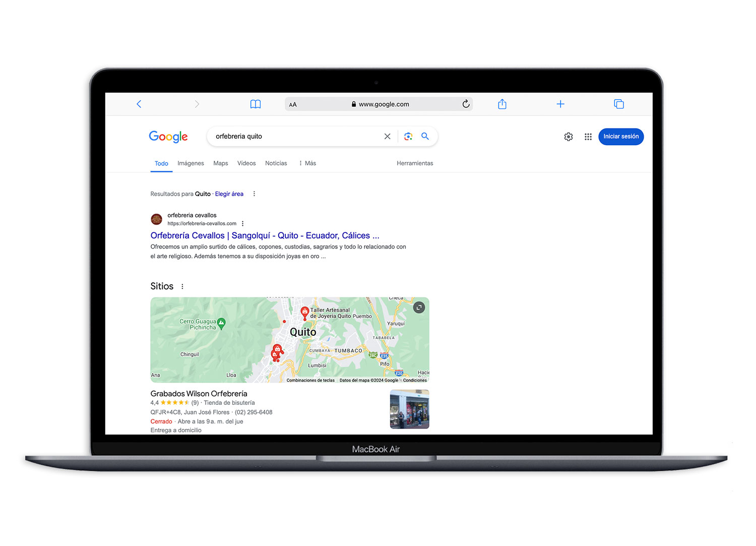Click the (02) 295-6408 phone number
756x546 pixels.
click(x=254, y=412)
